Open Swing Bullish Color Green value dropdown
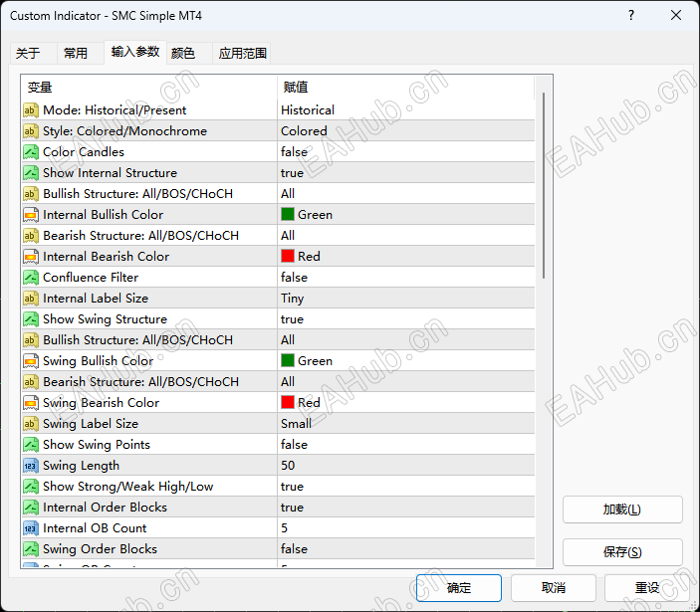The image size is (700, 612). point(406,361)
